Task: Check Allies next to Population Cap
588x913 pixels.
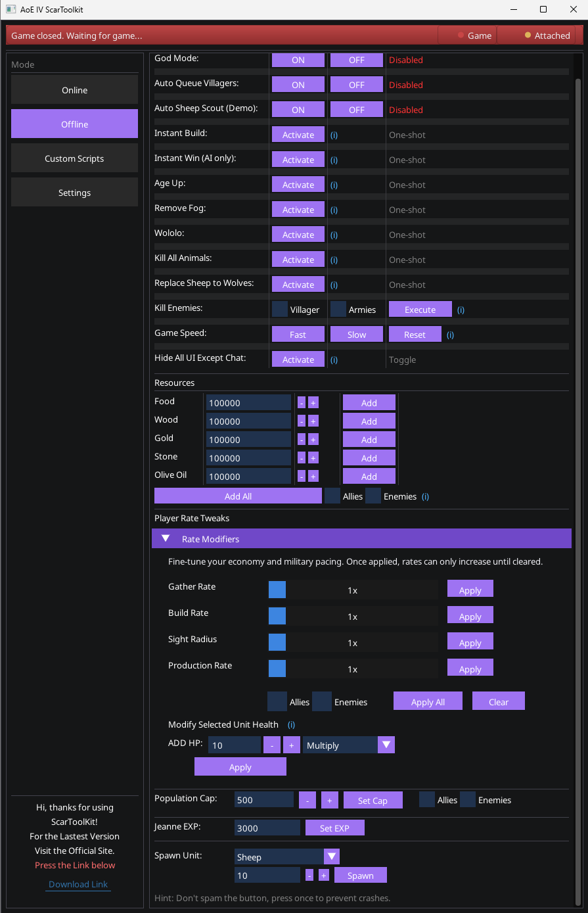Action: tap(428, 799)
